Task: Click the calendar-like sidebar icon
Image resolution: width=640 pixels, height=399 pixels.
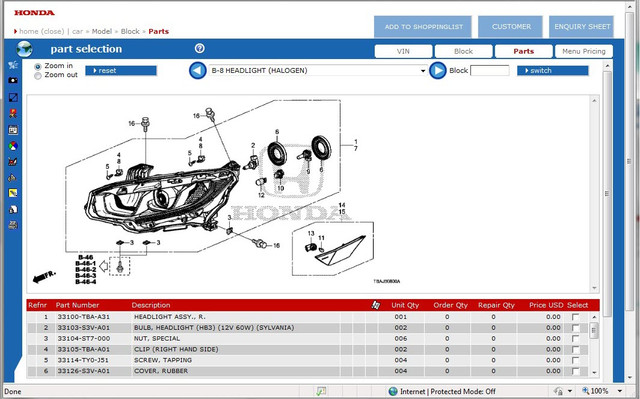Action: tap(13, 130)
